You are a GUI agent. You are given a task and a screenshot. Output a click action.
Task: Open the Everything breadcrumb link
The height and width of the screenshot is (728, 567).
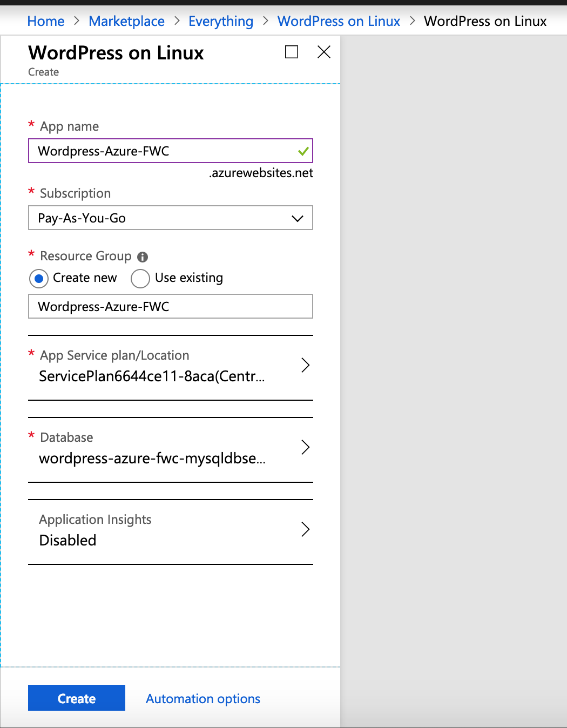(221, 21)
